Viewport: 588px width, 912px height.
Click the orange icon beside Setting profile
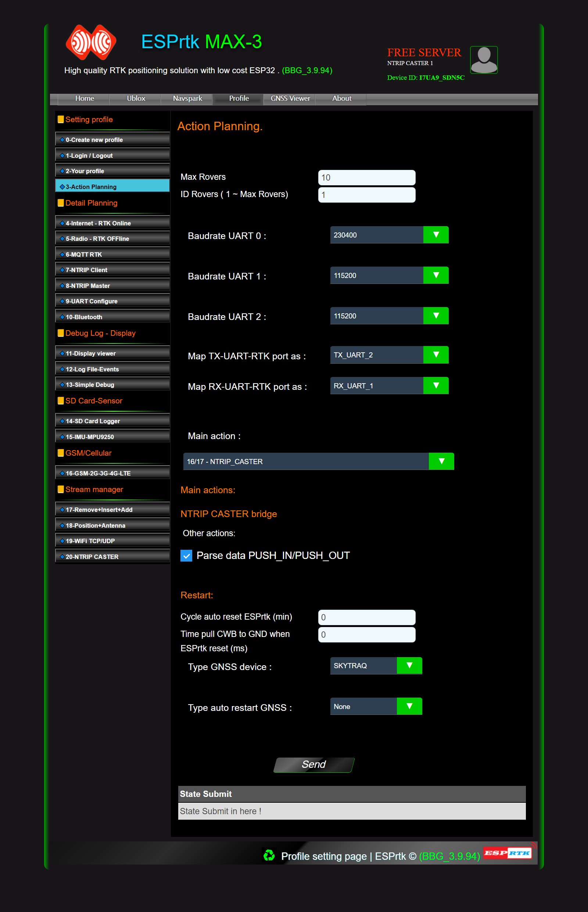click(61, 119)
